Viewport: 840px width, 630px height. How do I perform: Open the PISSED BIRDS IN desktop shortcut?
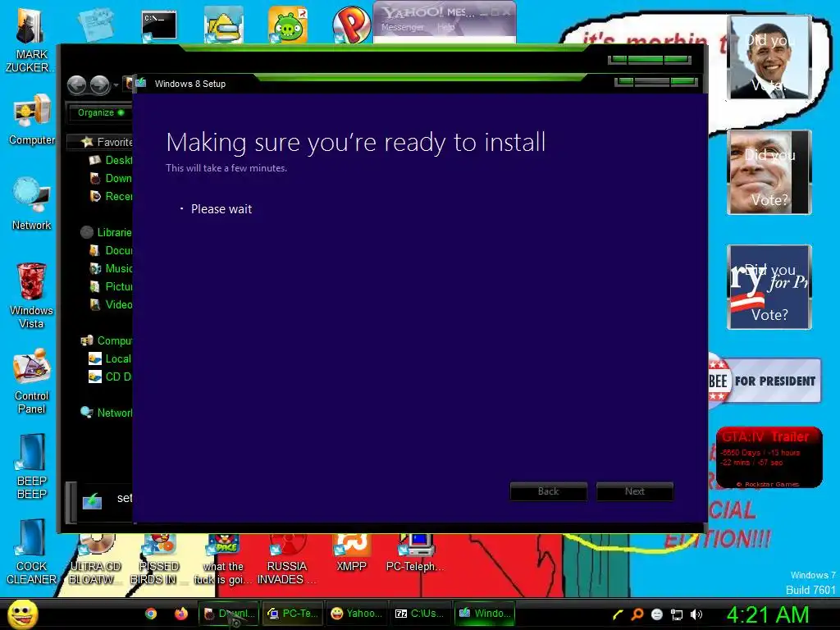click(158, 559)
